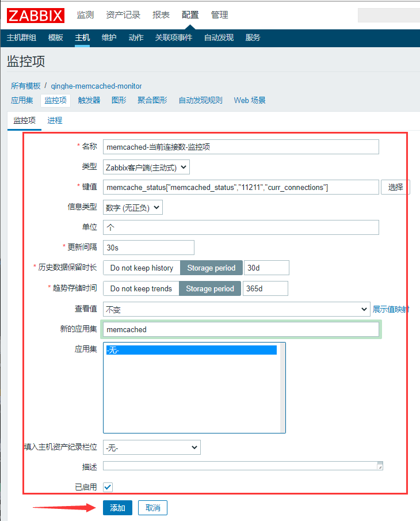The width and height of the screenshot is (420, 521).
Task: Open the 聚合图形 link
Action: pos(152,100)
